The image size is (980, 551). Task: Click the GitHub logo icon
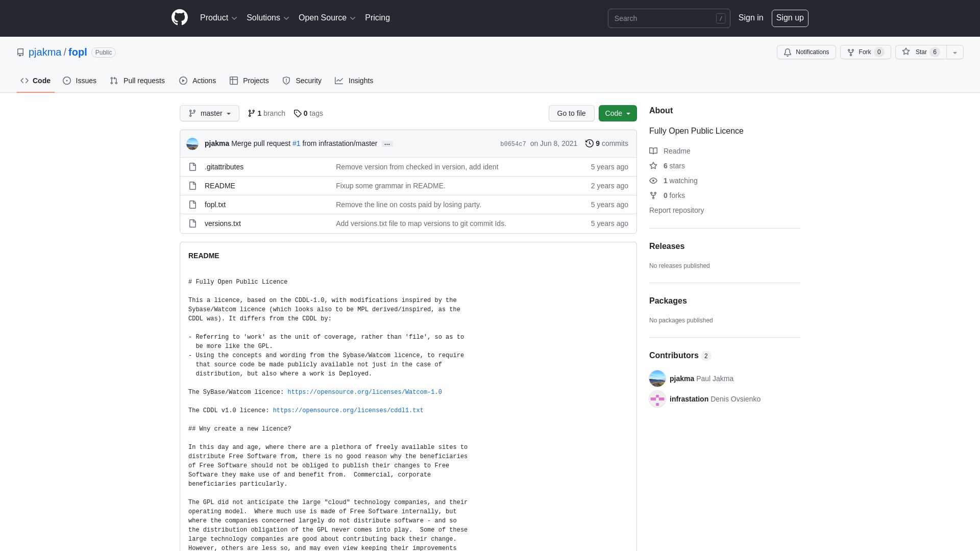(x=180, y=18)
